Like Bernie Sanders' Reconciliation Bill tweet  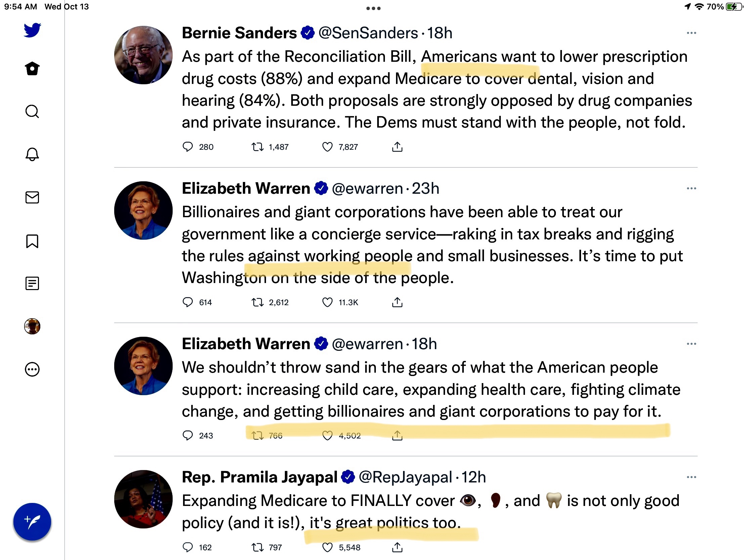pos(327,147)
